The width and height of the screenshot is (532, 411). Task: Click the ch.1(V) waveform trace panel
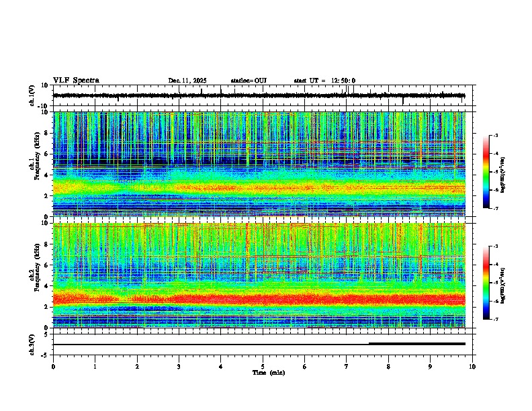(x=264, y=95)
